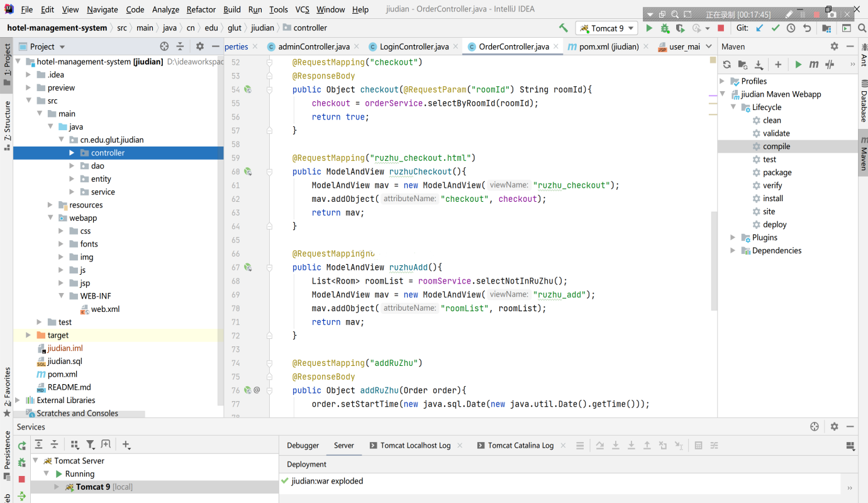Switch to the LoginController.java tab
The width and height of the screenshot is (868, 503).
tap(414, 47)
